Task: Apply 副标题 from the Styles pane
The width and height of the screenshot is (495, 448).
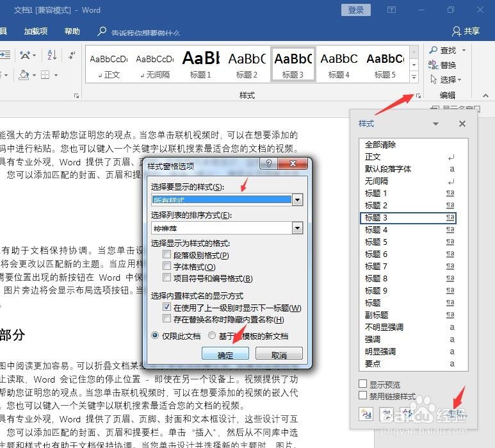Action: pyautogui.click(x=409, y=315)
